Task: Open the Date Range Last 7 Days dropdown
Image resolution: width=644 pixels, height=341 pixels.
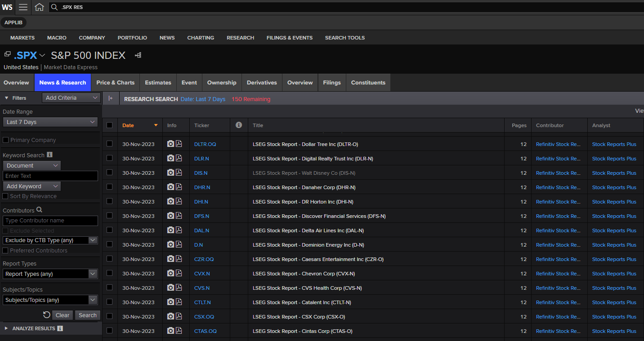Action: [50, 122]
